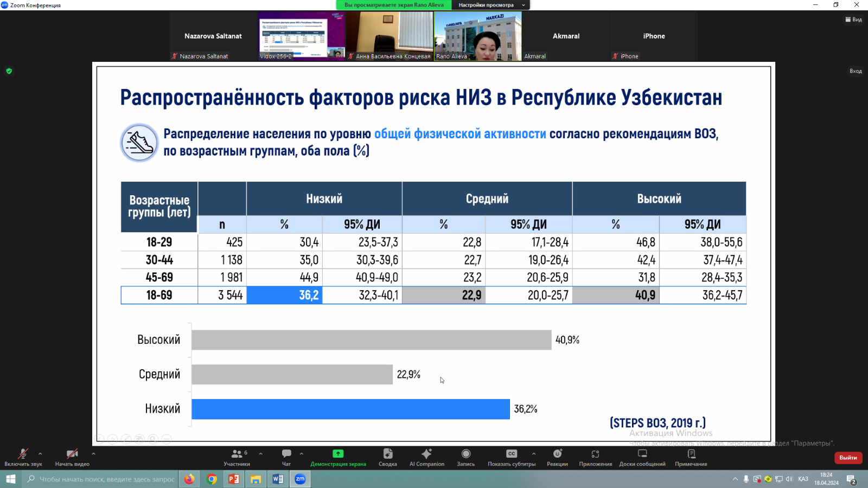Image resolution: width=868 pixels, height=488 pixels.
Task: Open the Reactions (Реакции) menu
Action: tap(557, 454)
